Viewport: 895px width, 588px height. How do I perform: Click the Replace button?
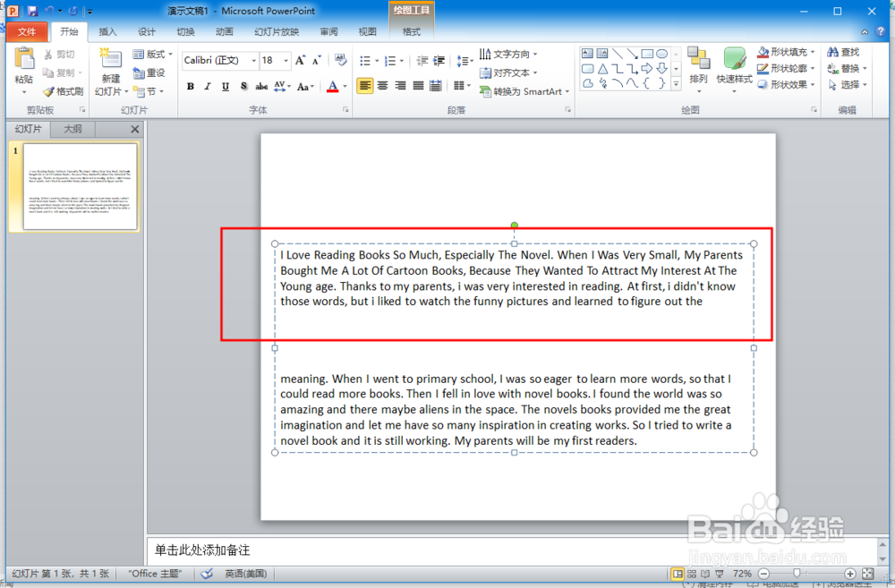[x=847, y=69]
